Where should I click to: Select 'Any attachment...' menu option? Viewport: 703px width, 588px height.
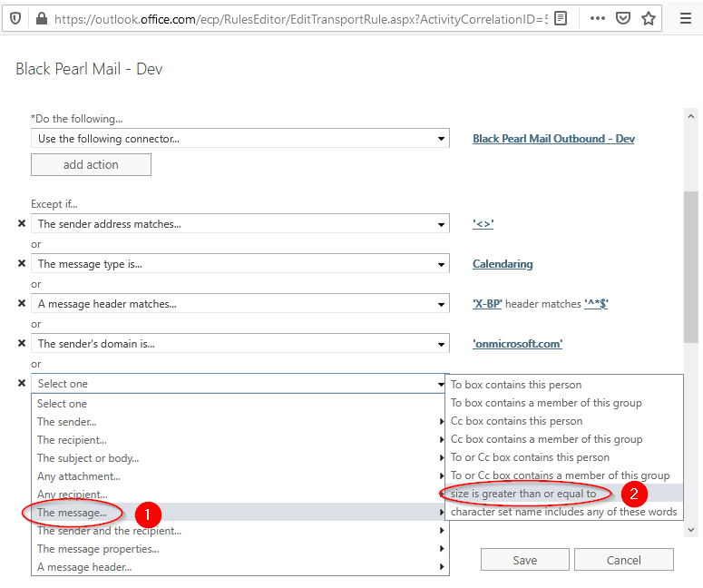coord(79,476)
